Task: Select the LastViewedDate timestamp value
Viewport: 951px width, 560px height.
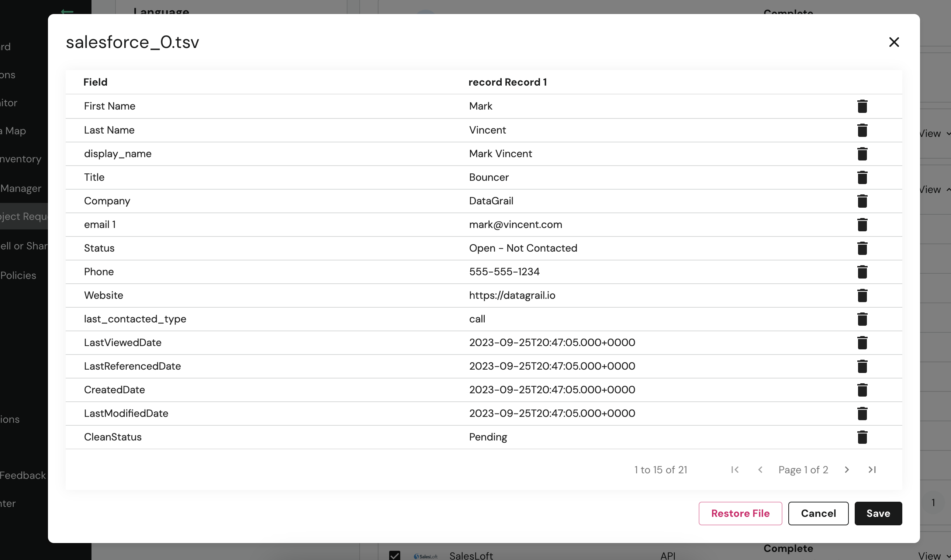Action: point(552,343)
